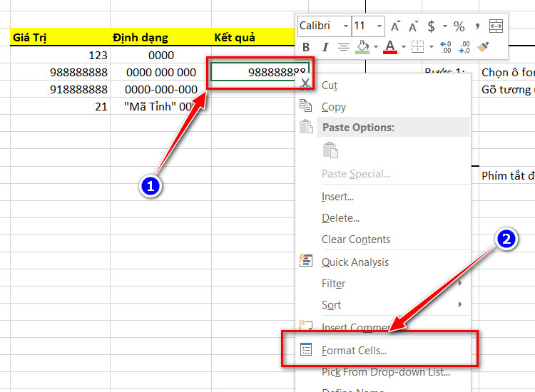The width and height of the screenshot is (535, 392).
Task: Toggle Italic in the mini toolbar
Action: point(325,47)
